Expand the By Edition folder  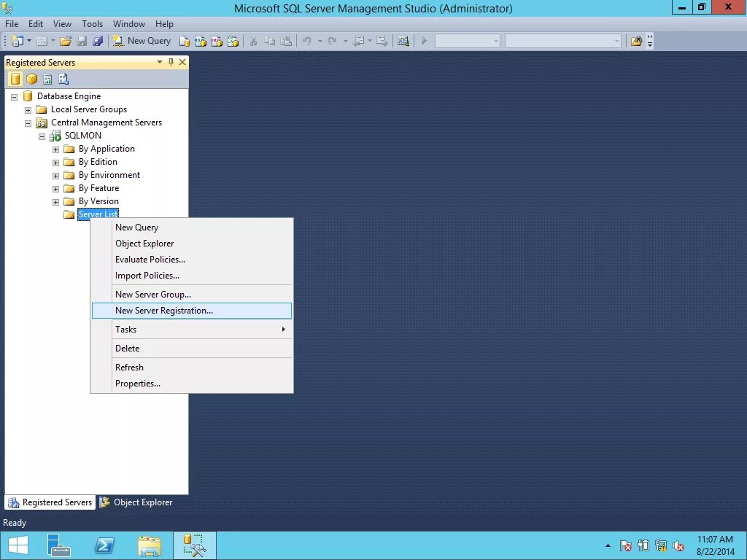[x=55, y=163]
